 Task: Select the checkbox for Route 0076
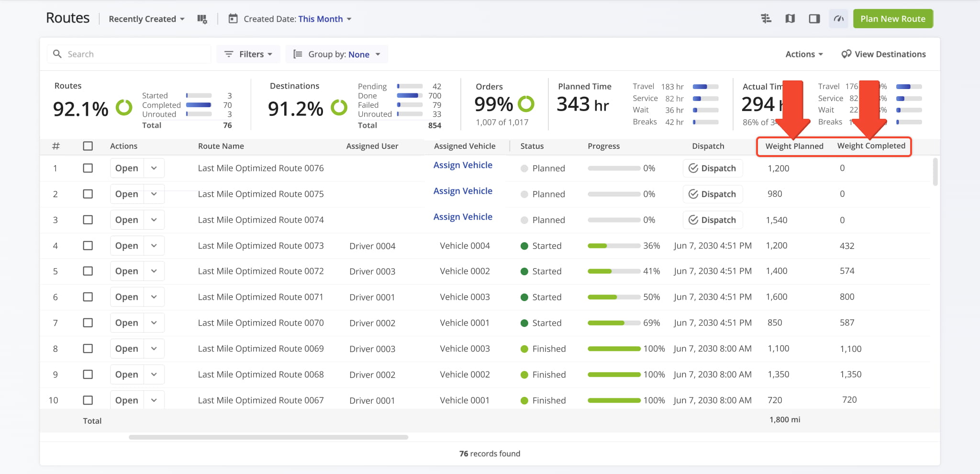(88, 168)
